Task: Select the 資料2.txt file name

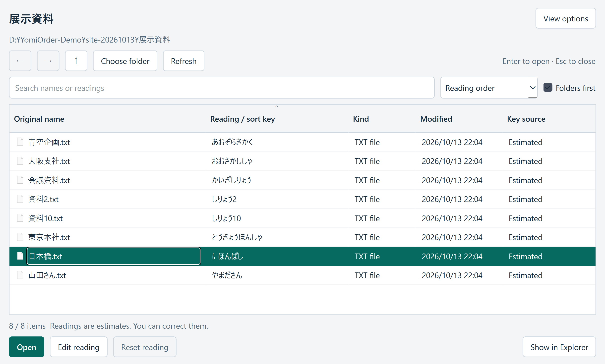Action: 43,199
